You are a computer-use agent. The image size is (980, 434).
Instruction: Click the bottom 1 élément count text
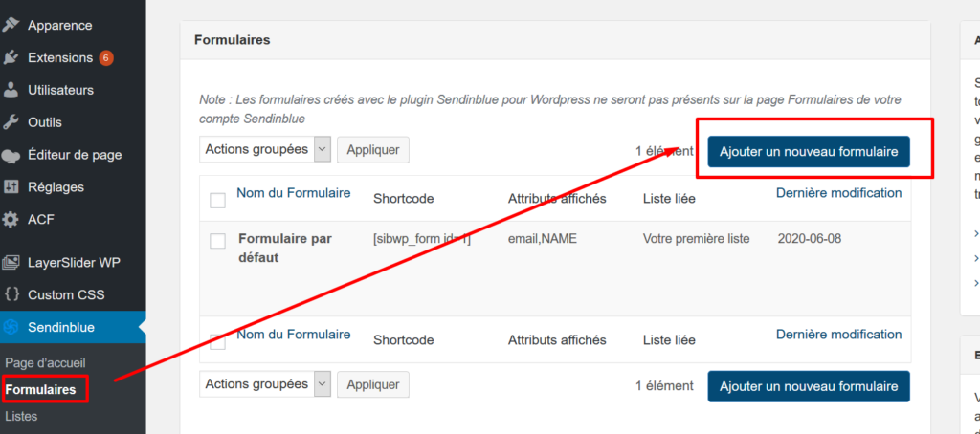coord(664,386)
